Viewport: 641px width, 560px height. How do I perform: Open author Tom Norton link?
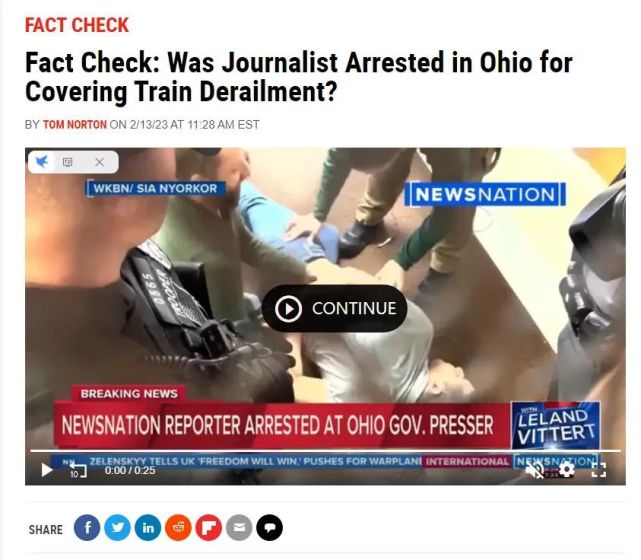[x=75, y=124]
